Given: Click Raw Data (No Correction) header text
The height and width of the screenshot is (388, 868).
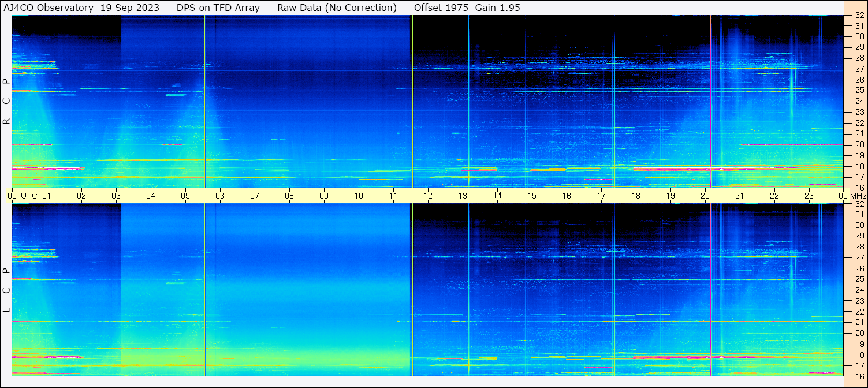Looking at the screenshot, I should (x=337, y=8).
